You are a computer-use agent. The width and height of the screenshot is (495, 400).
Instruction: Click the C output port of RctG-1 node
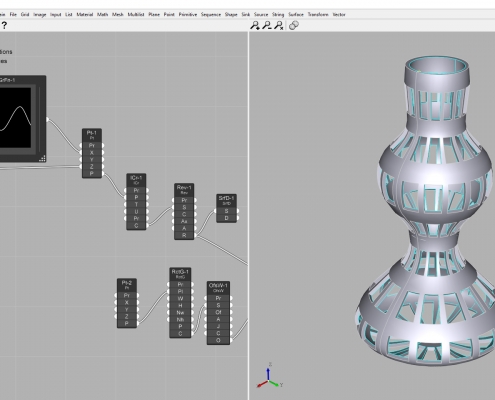(192, 333)
